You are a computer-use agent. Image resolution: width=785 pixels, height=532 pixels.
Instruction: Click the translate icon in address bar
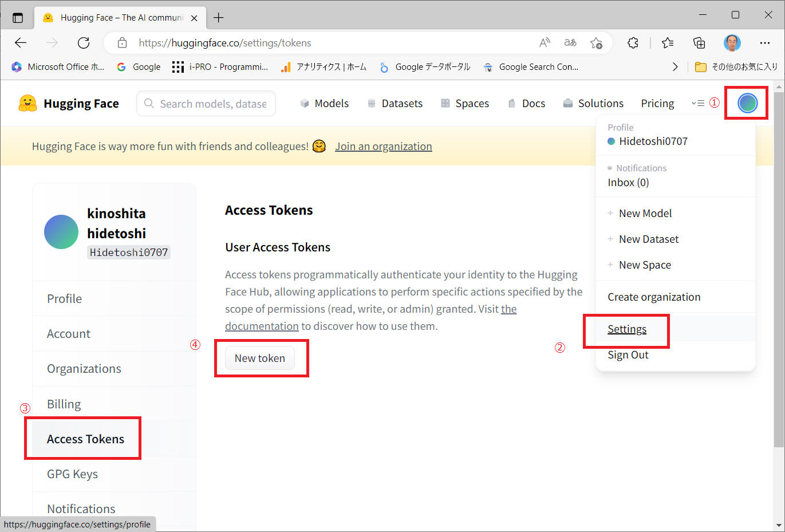pos(570,43)
